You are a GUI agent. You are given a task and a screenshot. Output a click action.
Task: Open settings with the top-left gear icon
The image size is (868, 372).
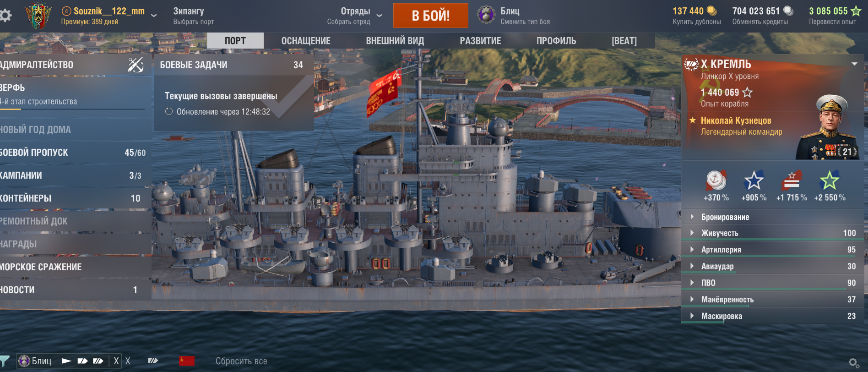5,16
